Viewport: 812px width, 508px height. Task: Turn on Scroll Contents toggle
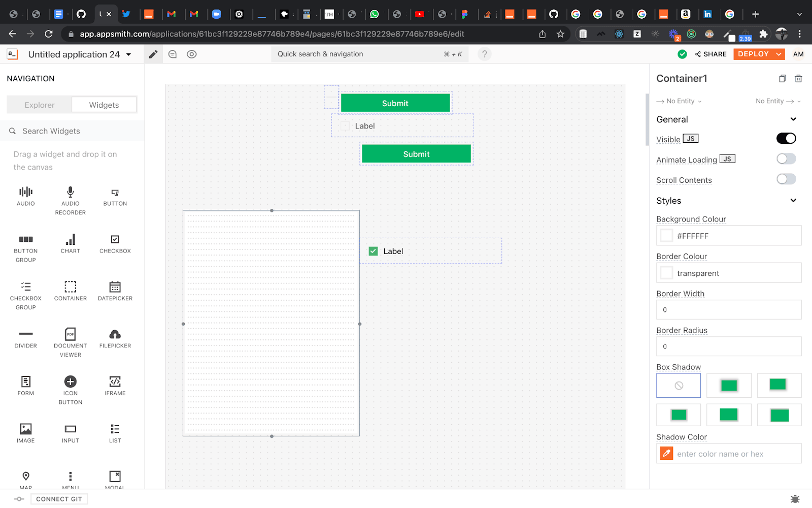(x=786, y=179)
